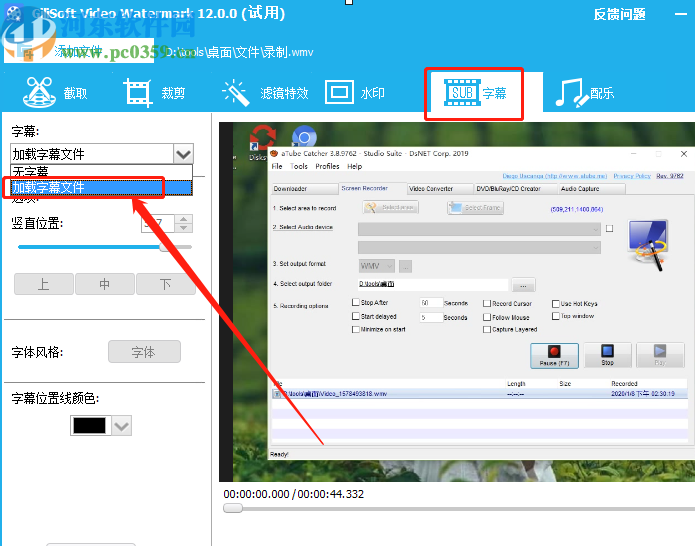The height and width of the screenshot is (546, 695).
Task: Expand the WMV output format dropdown
Action: click(x=376, y=266)
